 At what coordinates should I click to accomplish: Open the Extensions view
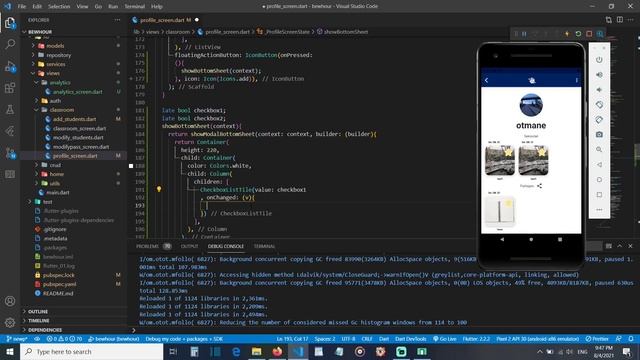pyautogui.click(x=10, y=88)
